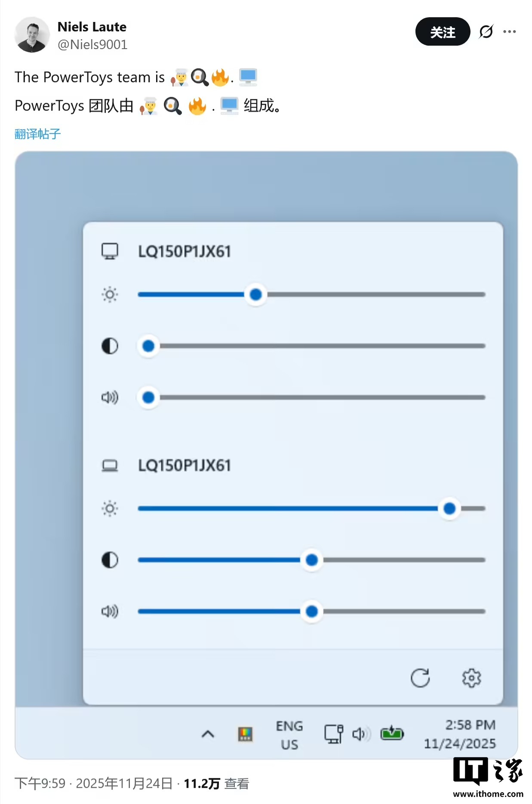Click the display monitor tray icon
The width and height of the screenshot is (532, 804).
(x=334, y=734)
